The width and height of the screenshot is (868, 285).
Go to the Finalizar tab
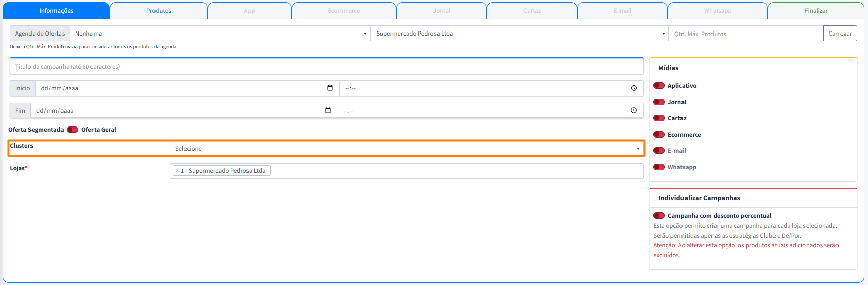click(x=816, y=11)
